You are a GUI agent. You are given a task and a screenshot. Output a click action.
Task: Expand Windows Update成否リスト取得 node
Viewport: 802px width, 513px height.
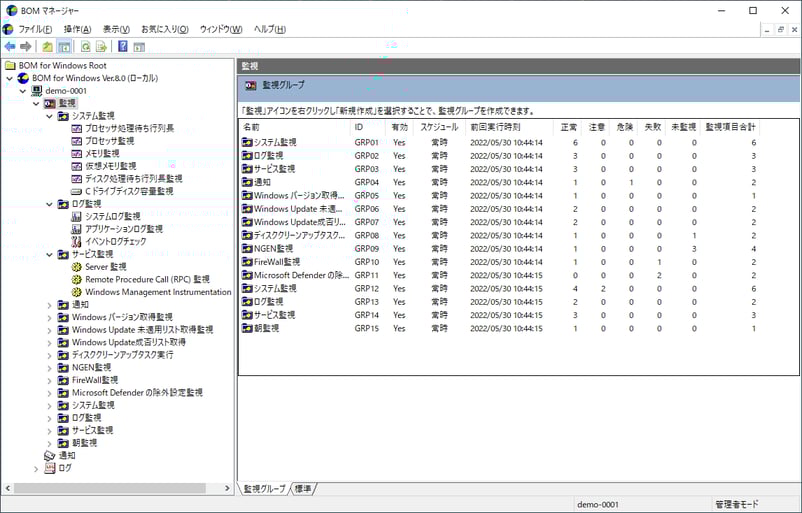click(49, 343)
